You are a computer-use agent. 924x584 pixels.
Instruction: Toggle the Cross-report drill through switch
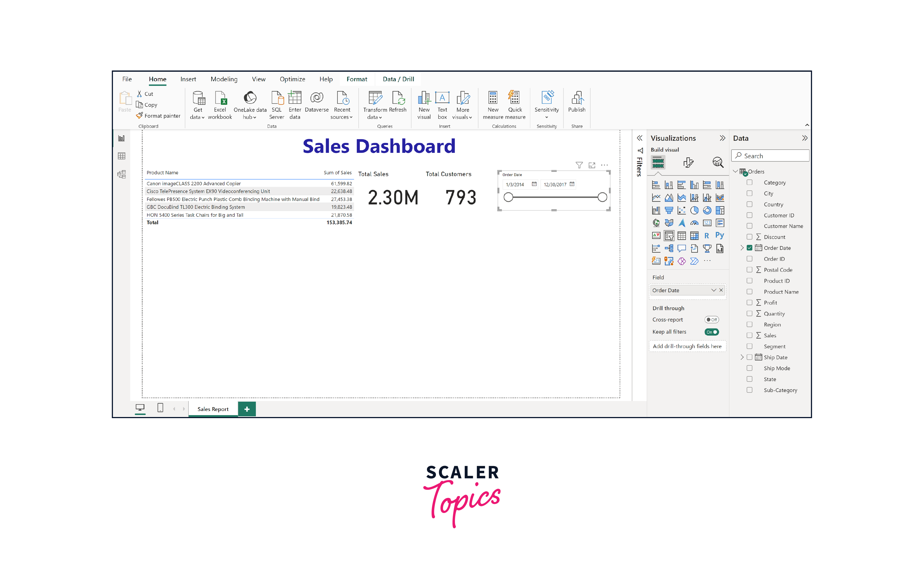click(x=712, y=319)
